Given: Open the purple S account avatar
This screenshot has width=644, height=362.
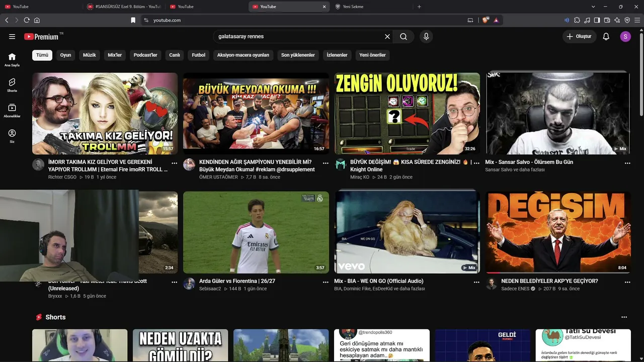Looking at the screenshot, I should [625, 37].
